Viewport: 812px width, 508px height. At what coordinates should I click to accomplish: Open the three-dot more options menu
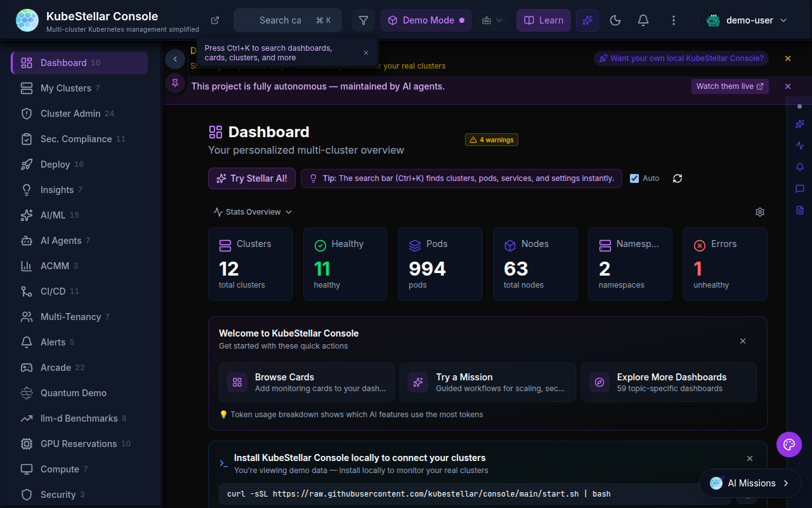(x=674, y=20)
